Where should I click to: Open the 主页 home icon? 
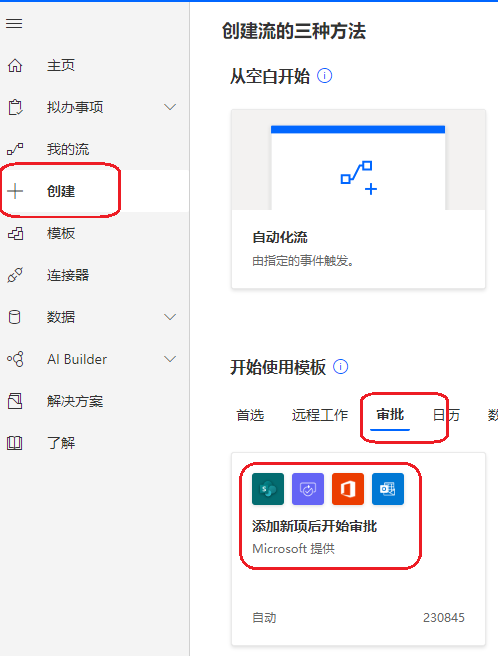point(15,65)
